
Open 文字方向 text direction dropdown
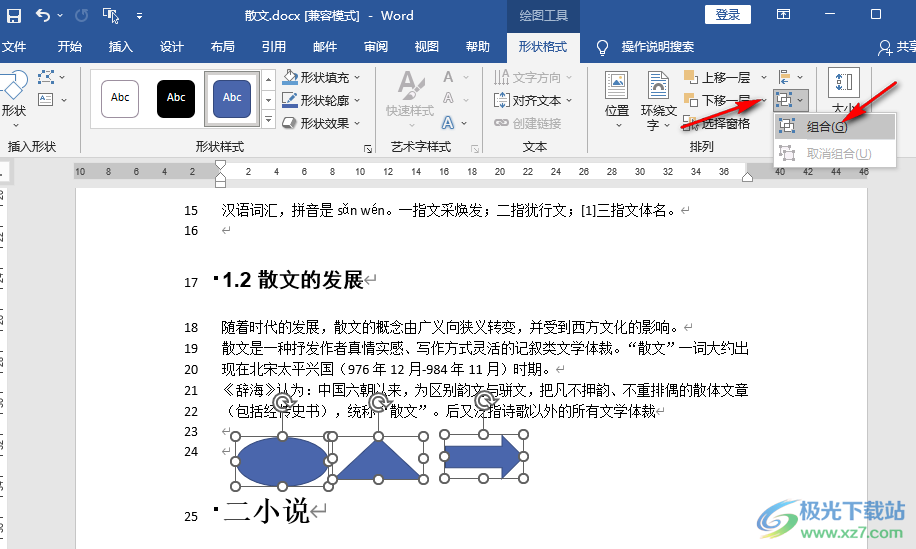[x=533, y=77]
